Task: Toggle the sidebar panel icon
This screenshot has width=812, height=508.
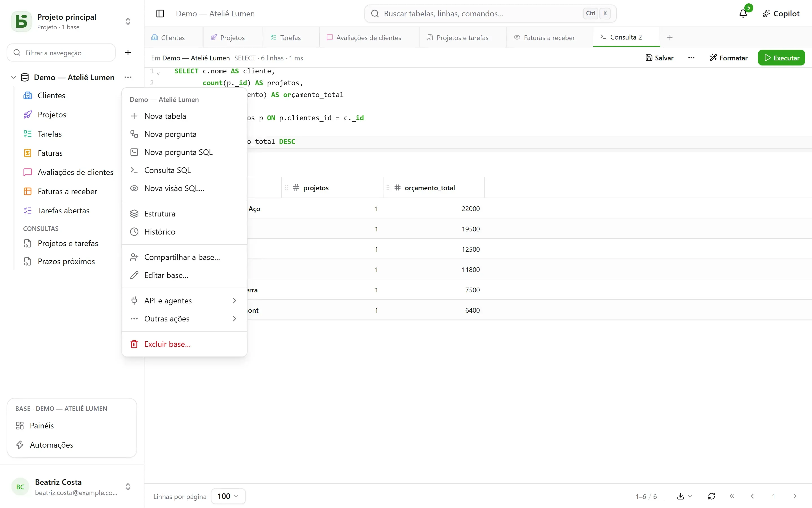Action: click(160, 14)
